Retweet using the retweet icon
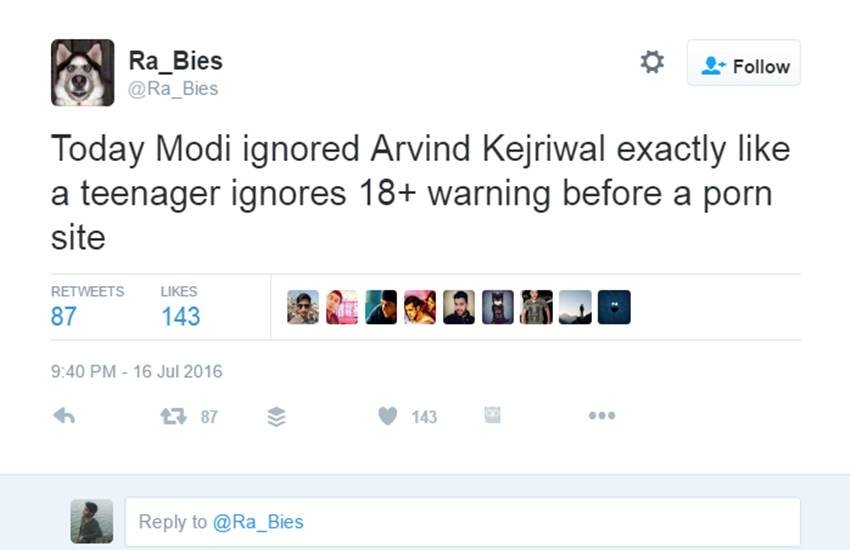The width and height of the screenshot is (850, 550). pyautogui.click(x=173, y=416)
